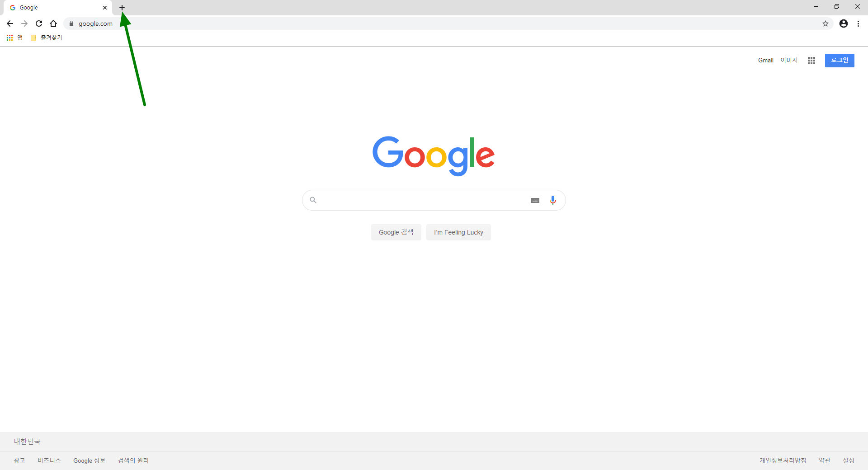Bookmark this page with star icon

(x=826, y=23)
